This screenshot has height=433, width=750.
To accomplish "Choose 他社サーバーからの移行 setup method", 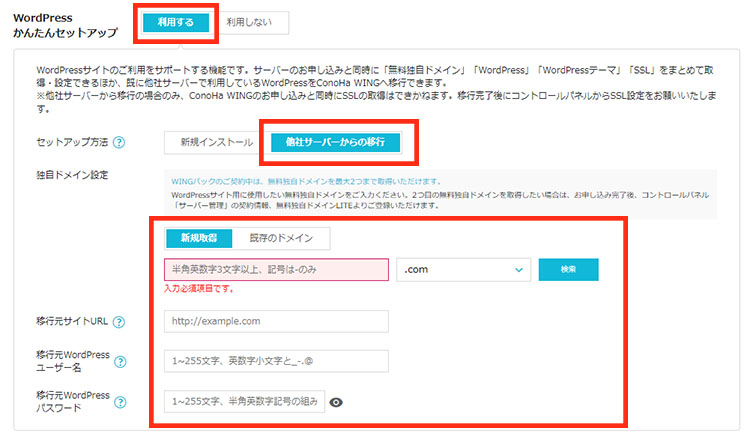I will click(335, 142).
